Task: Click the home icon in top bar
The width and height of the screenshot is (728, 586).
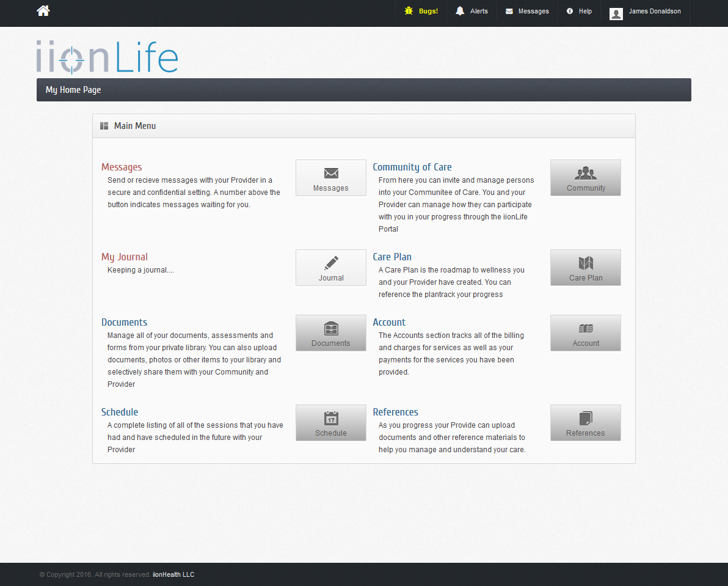Action: 43,11
